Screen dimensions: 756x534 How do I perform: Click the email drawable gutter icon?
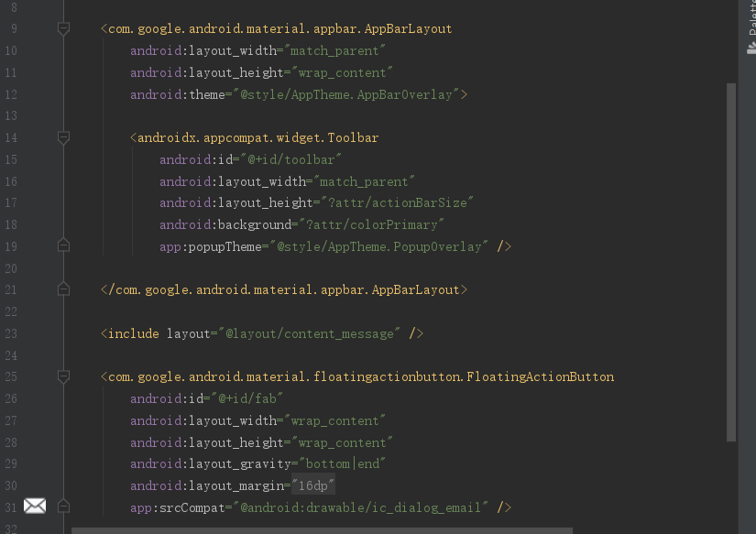pos(35,506)
